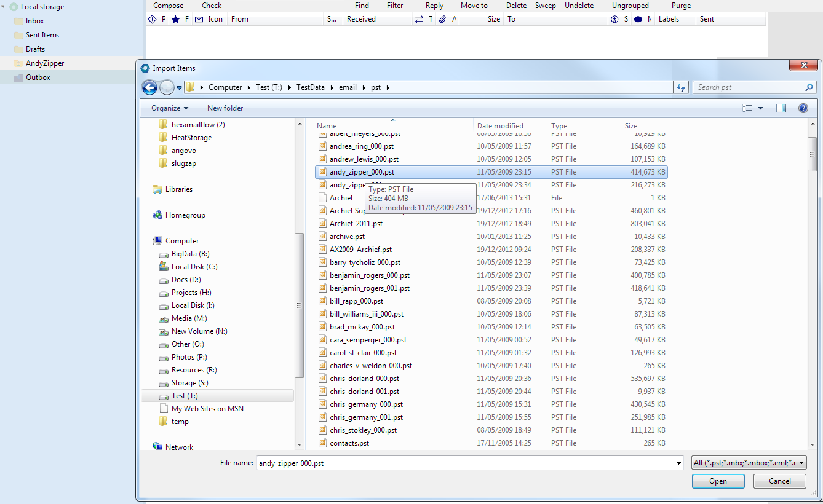Open the Help question mark icon

(803, 108)
